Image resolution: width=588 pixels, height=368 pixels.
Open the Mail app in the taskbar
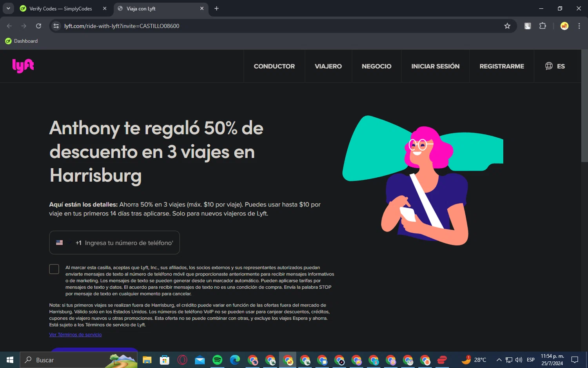[200, 360]
